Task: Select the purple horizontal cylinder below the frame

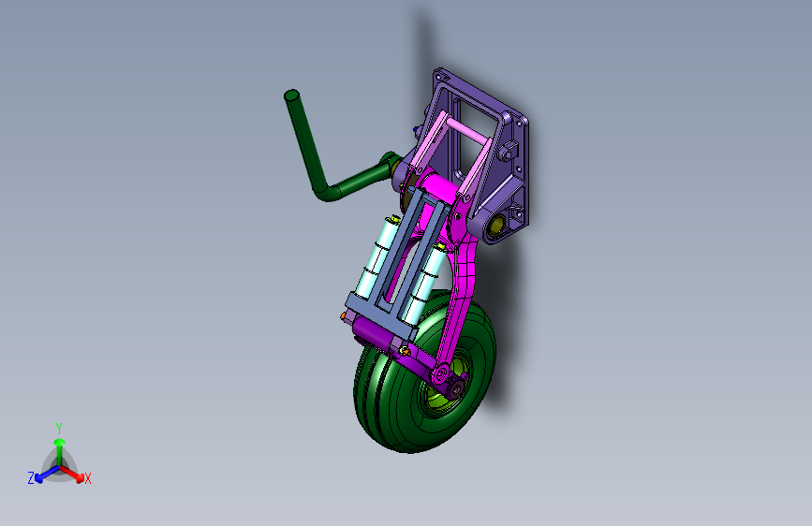Action: (x=374, y=334)
